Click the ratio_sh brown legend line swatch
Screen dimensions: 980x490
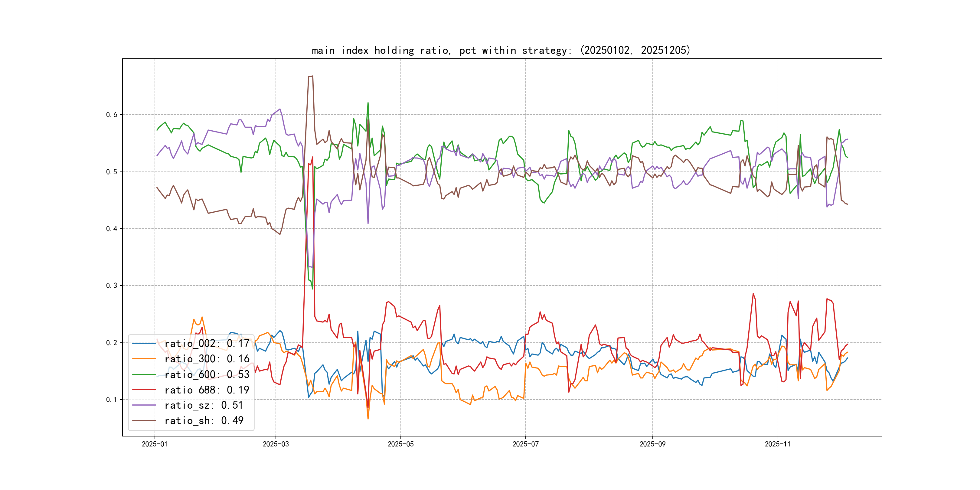click(144, 420)
